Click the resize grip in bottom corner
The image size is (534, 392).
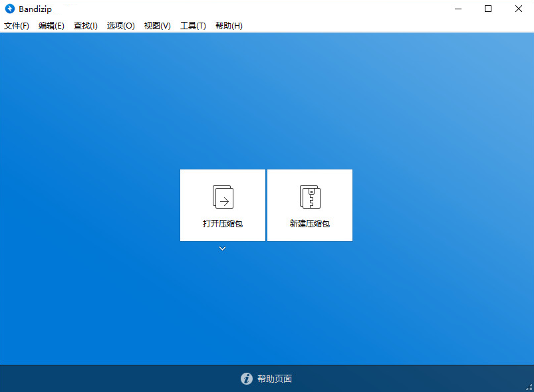click(x=529, y=387)
